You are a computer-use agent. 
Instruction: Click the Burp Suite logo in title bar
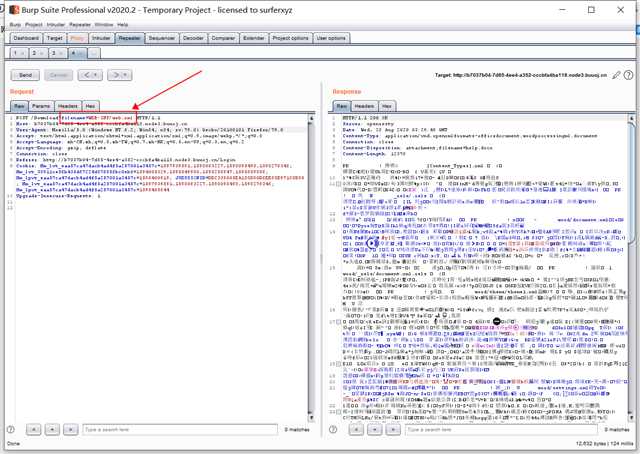click(14, 9)
